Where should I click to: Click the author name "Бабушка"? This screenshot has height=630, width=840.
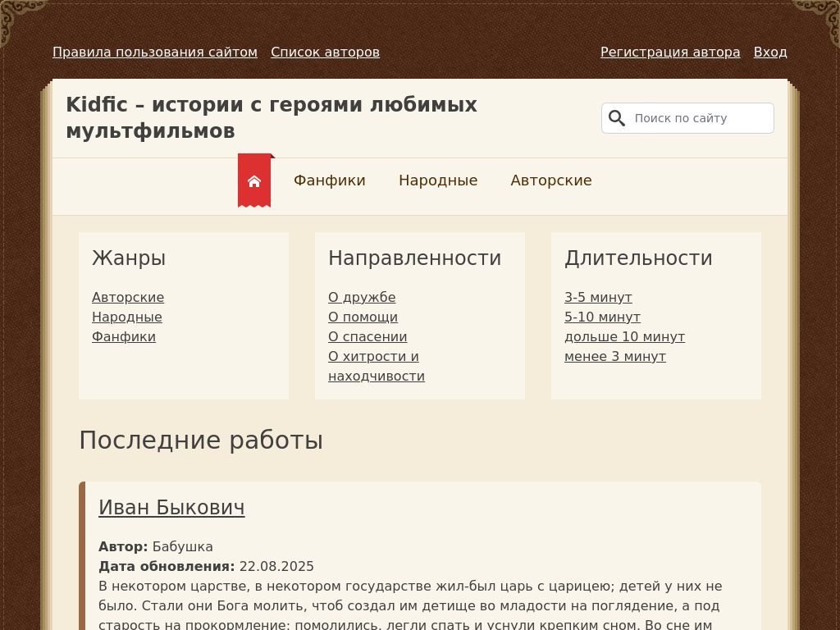coord(183,547)
